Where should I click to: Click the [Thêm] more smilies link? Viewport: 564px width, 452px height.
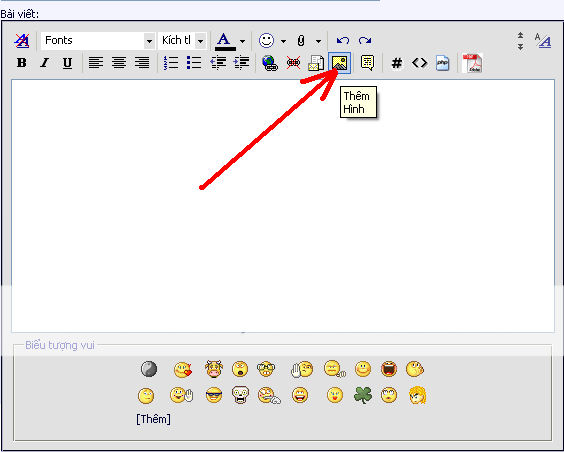[x=153, y=419]
